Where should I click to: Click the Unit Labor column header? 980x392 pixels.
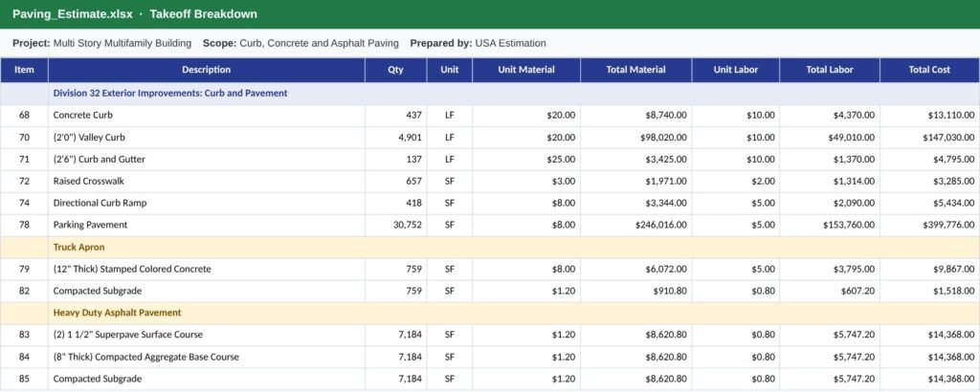736,70
